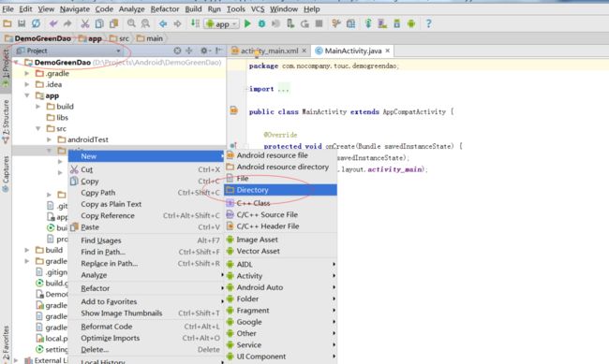The image size is (609, 364).
Task: Click the Redo arrow icon
Action: [67, 23]
